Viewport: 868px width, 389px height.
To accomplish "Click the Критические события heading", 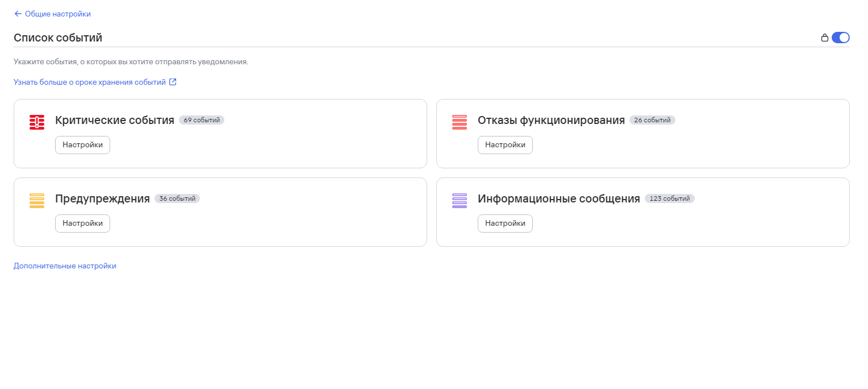I will [x=115, y=121].
